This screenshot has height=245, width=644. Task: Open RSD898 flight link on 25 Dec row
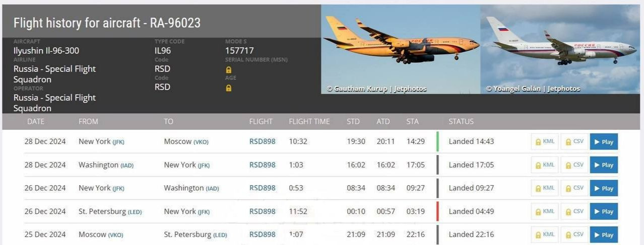(x=262, y=234)
